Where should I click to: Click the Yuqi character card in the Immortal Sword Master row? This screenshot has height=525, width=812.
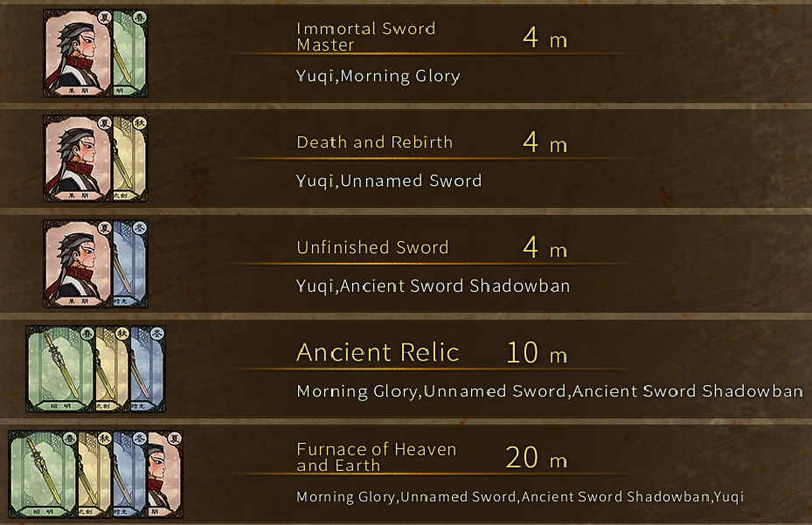click(77, 52)
